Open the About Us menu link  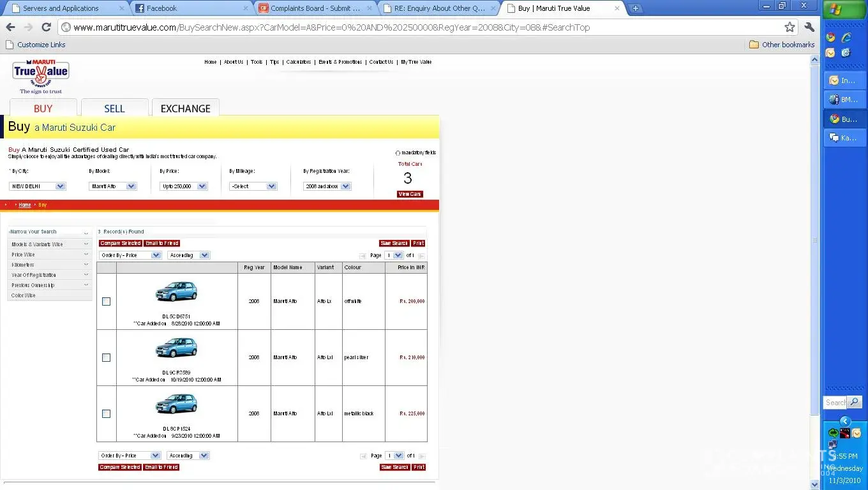coord(234,62)
